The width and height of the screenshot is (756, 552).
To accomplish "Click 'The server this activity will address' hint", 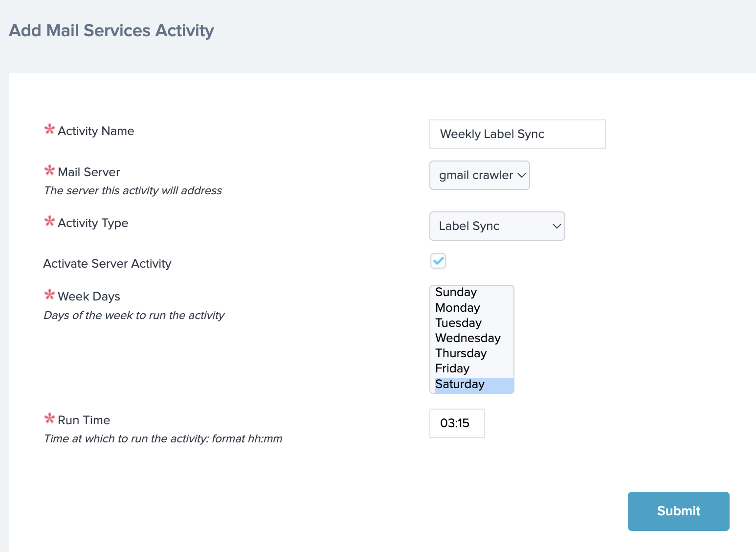I will (x=133, y=191).
